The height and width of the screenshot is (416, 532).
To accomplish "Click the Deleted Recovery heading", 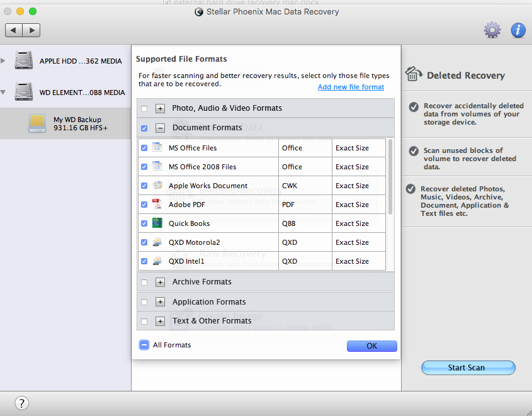I will tap(465, 76).
